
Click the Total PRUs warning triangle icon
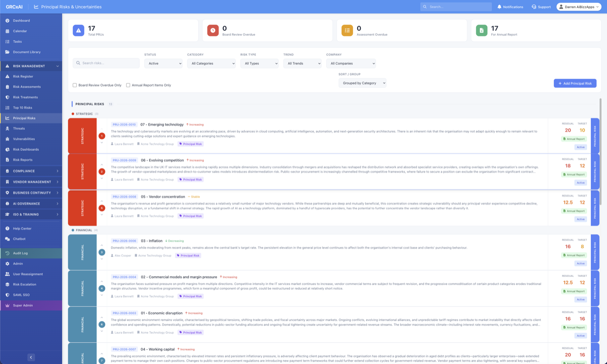click(x=78, y=30)
